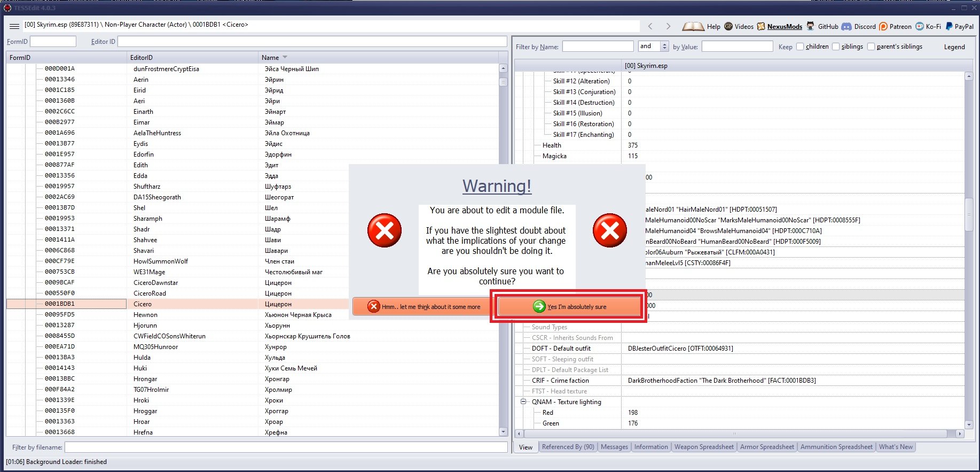
Task: Toggle the siblings checkbox
Action: [836, 47]
